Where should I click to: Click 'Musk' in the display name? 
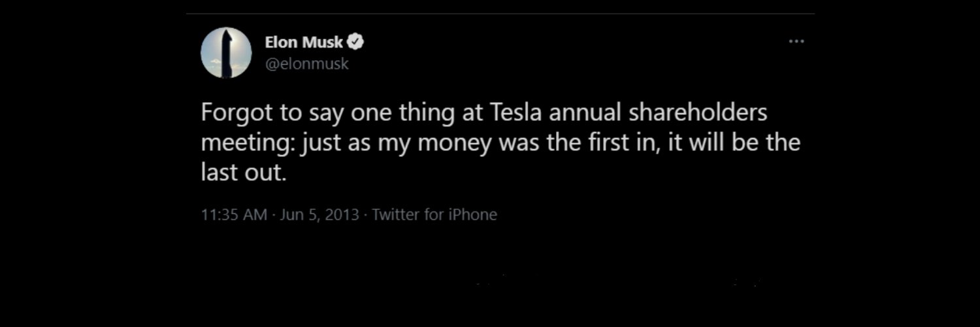click(323, 43)
